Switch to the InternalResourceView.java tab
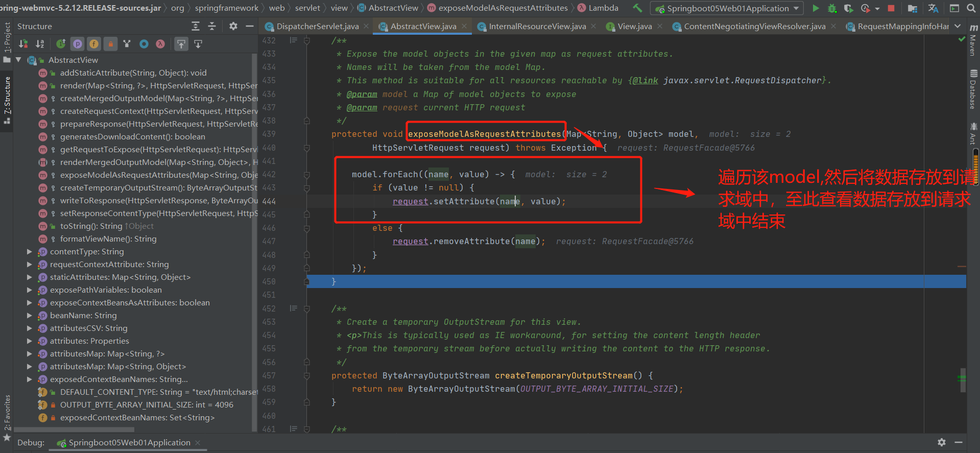 point(537,26)
